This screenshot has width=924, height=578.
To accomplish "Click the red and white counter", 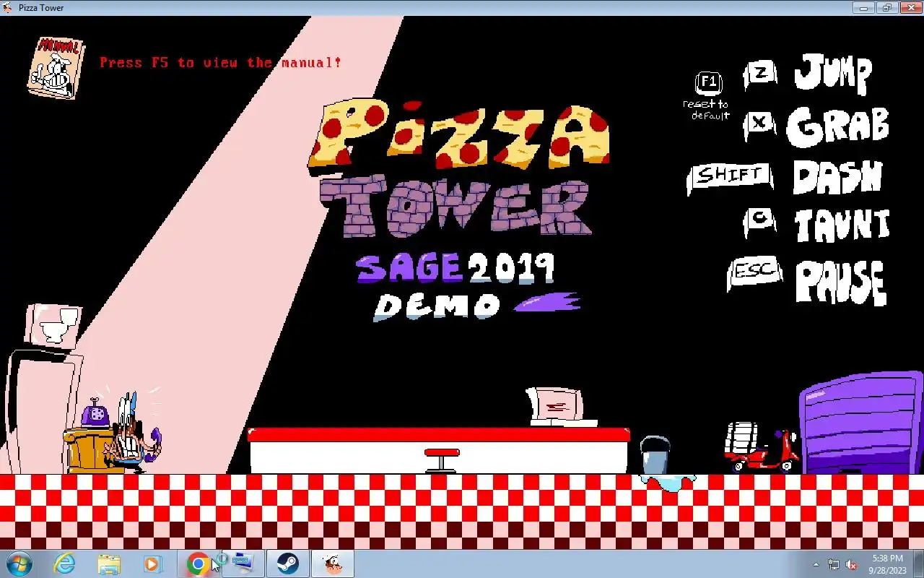I will pos(439,451).
